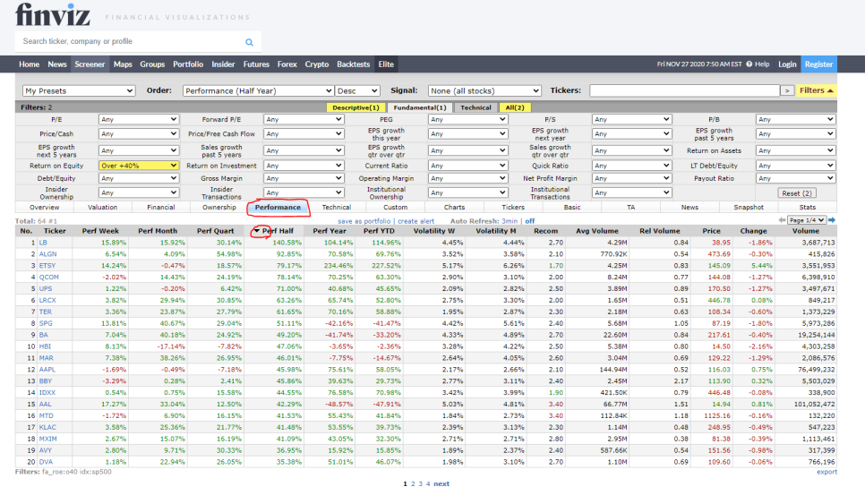Sort by the Avg Volume column header
865x504 pixels.
point(597,231)
